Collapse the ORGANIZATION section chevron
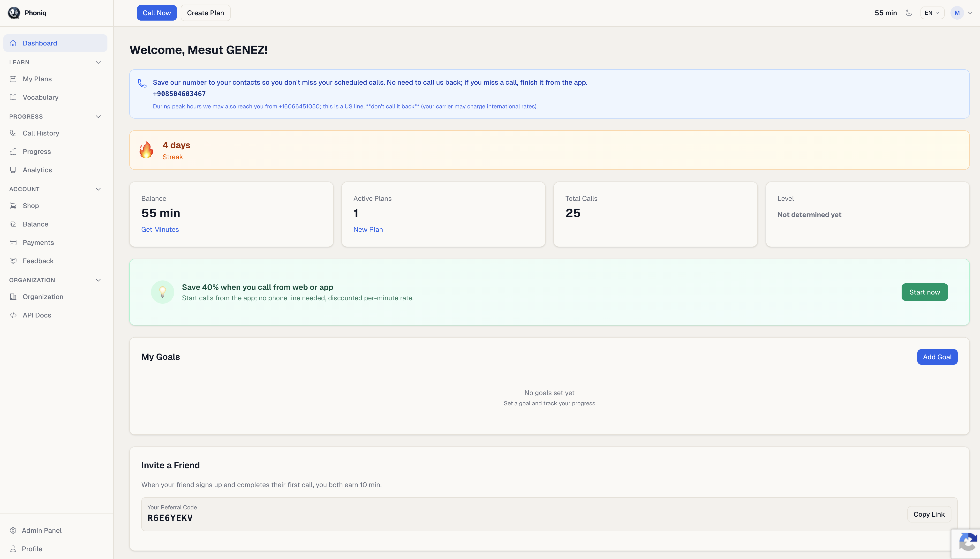This screenshot has width=980, height=559. click(x=98, y=280)
